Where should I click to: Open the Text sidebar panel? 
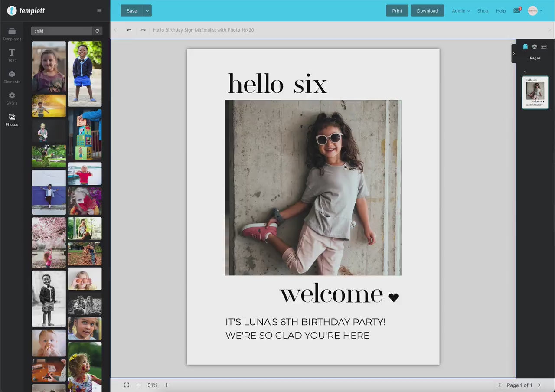(12, 56)
